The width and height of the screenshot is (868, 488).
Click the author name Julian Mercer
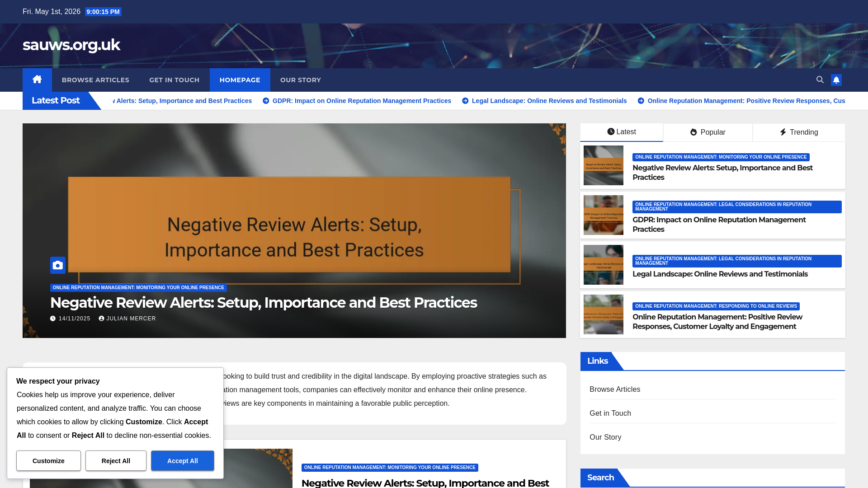(131, 319)
